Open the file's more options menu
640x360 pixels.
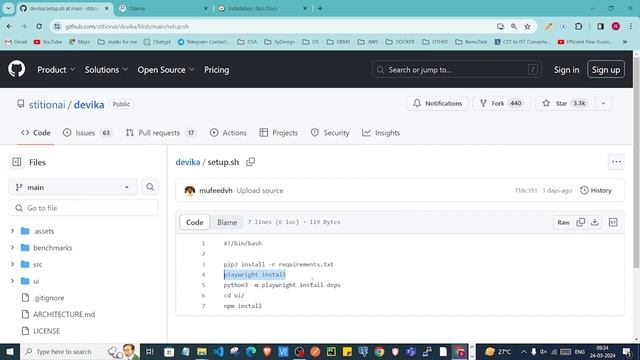click(x=616, y=162)
